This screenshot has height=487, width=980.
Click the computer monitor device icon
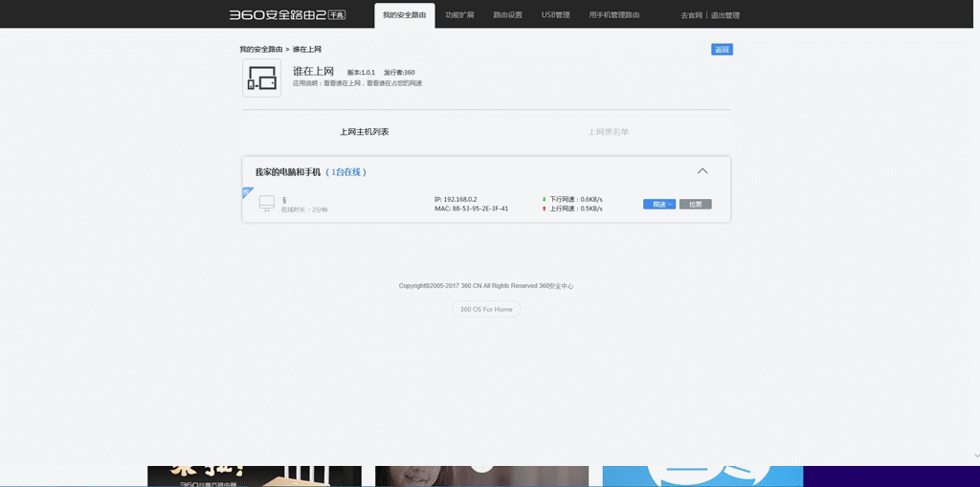tap(266, 203)
